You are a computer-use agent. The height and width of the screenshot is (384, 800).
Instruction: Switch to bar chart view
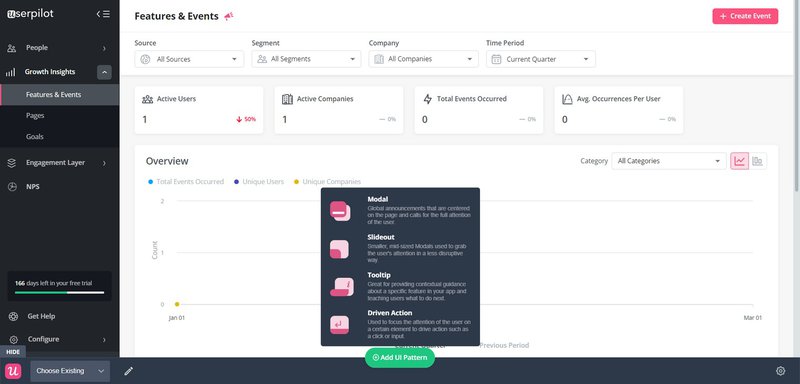(758, 161)
